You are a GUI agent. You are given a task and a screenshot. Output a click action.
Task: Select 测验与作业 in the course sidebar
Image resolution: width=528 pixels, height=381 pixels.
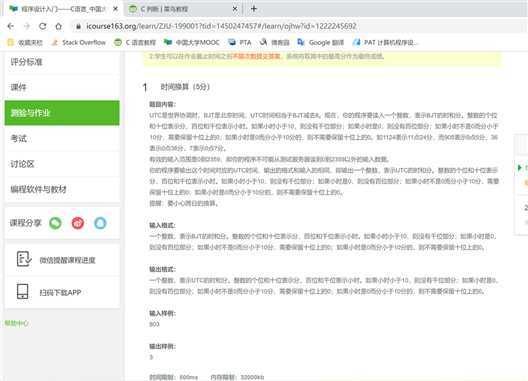click(x=62, y=113)
